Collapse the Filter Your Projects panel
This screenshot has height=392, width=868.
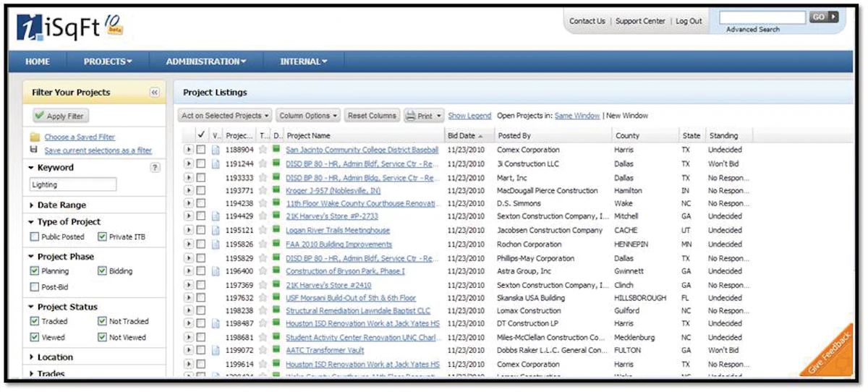(x=154, y=93)
